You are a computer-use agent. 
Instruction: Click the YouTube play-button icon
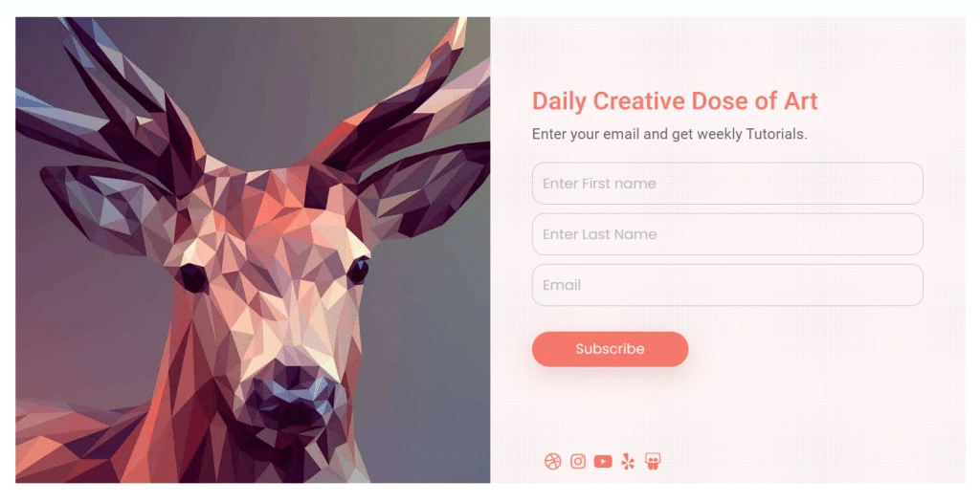coord(603,462)
